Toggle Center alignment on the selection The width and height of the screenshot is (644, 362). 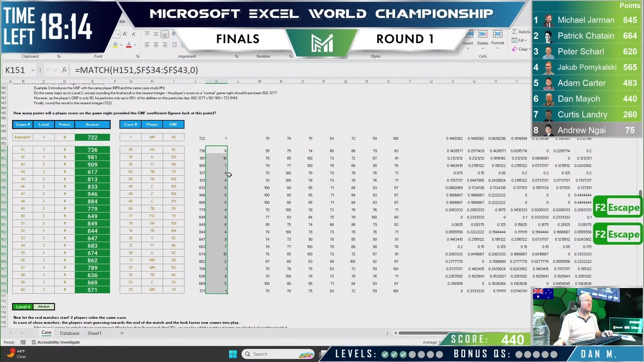pos(156,45)
